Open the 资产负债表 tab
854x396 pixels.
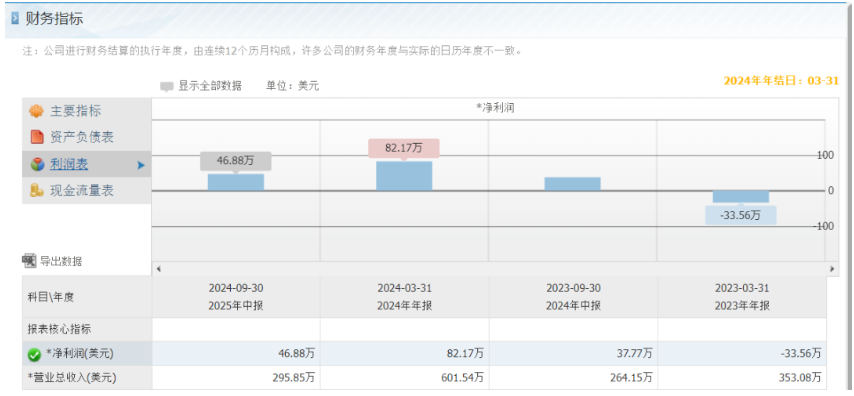click(87, 137)
